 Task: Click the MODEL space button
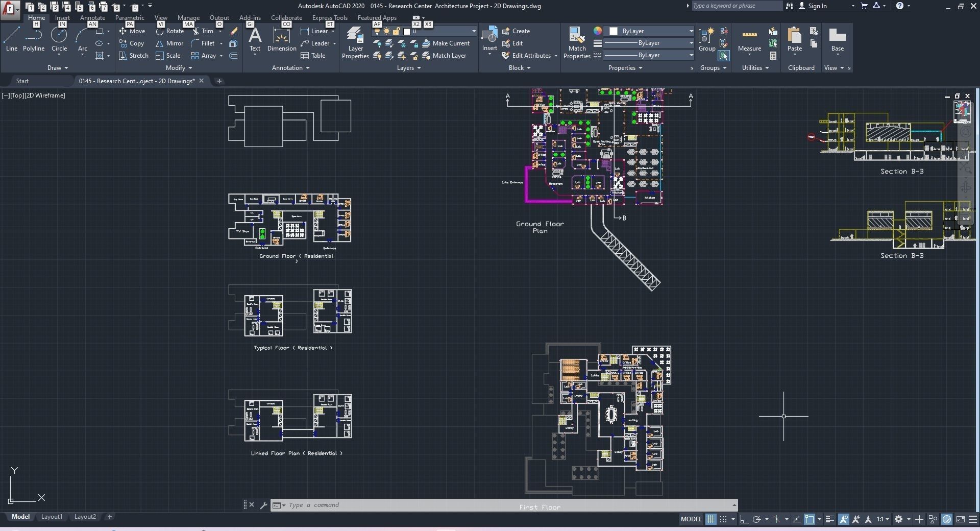pyautogui.click(x=691, y=519)
